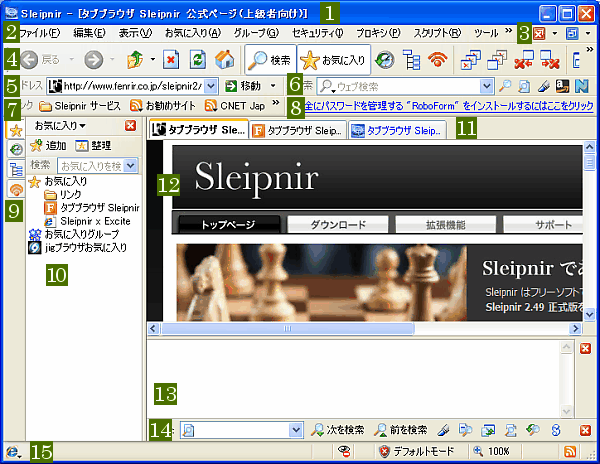Viewport: 600px width, 464px height.
Task: Select お気に入りグループ in the tree
Action: tap(74, 234)
